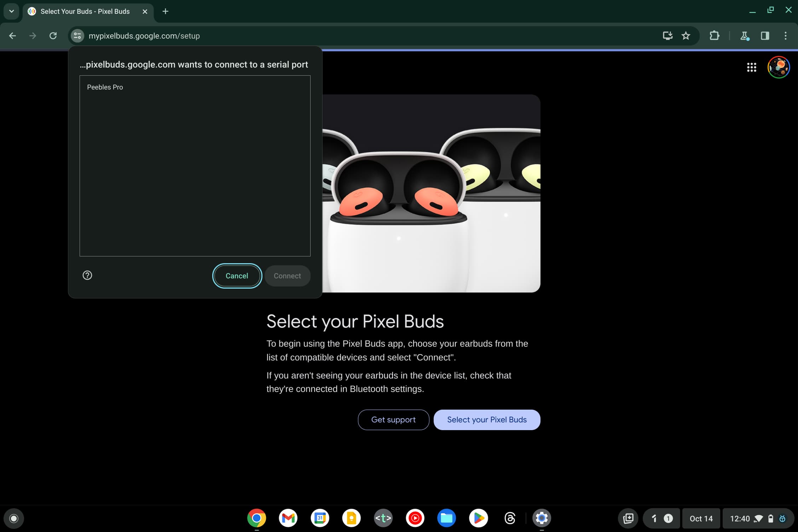Reload the page
Viewport: 798px width, 532px height.
pyautogui.click(x=53, y=36)
